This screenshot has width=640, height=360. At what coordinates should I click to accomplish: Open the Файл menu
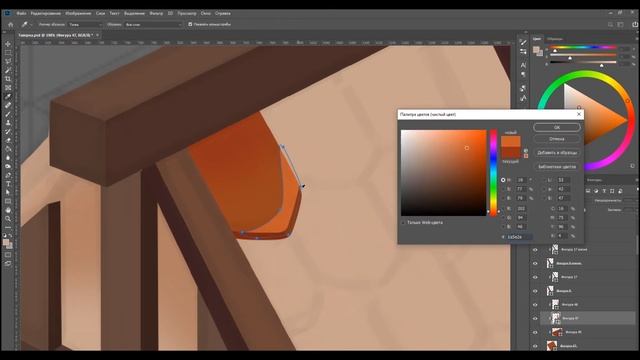click(x=22, y=13)
